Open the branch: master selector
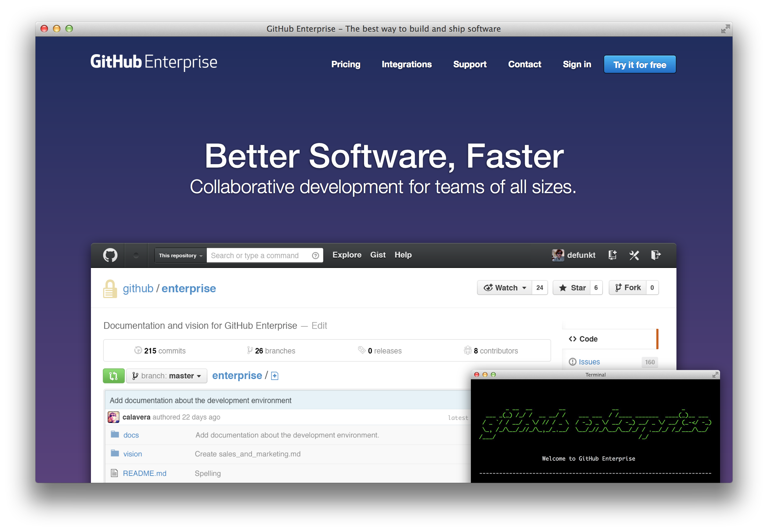768x532 pixels. click(x=167, y=376)
